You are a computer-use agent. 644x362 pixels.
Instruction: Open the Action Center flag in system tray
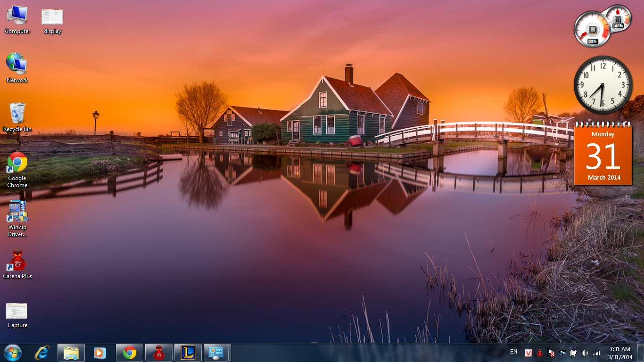(551, 352)
